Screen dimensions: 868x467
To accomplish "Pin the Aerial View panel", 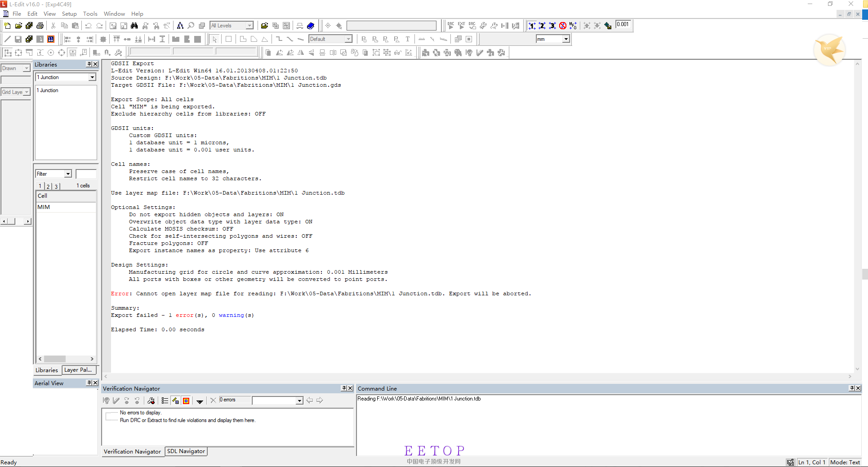I will click(x=89, y=383).
